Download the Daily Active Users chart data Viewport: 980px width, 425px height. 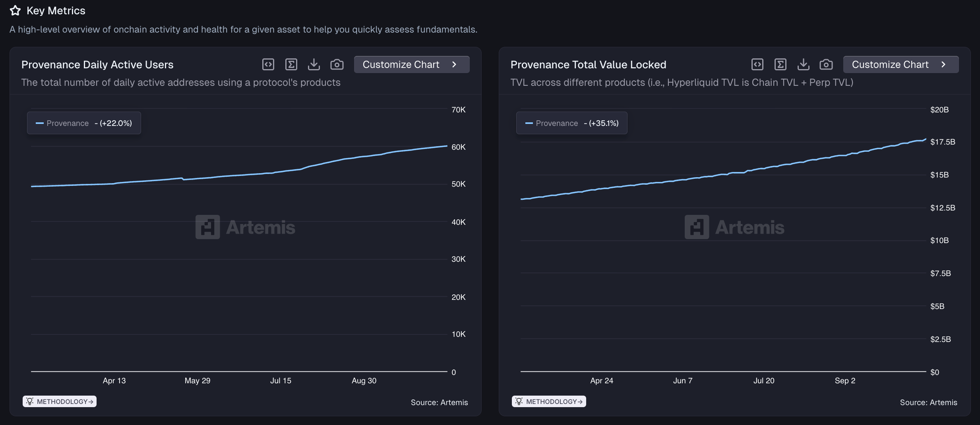click(x=314, y=64)
